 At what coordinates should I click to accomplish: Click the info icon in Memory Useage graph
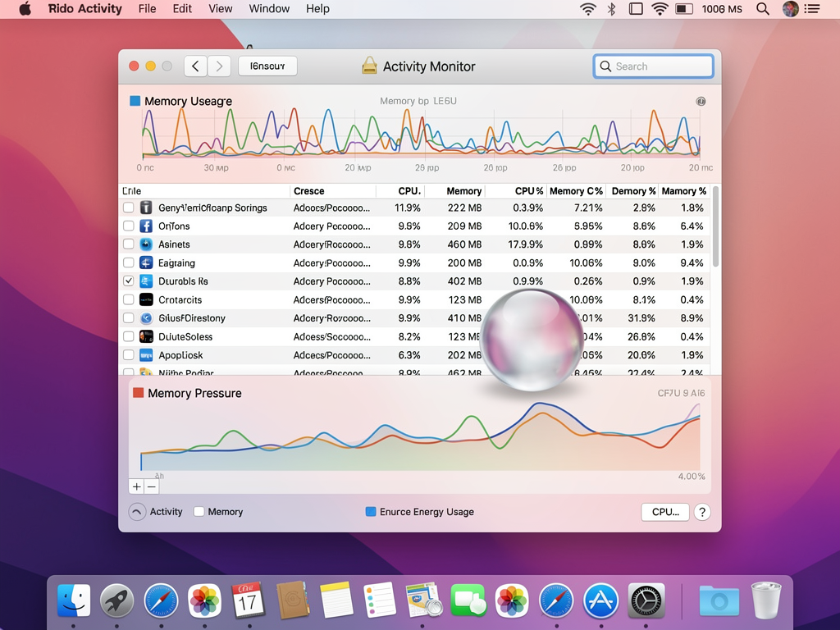click(x=701, y=101)
